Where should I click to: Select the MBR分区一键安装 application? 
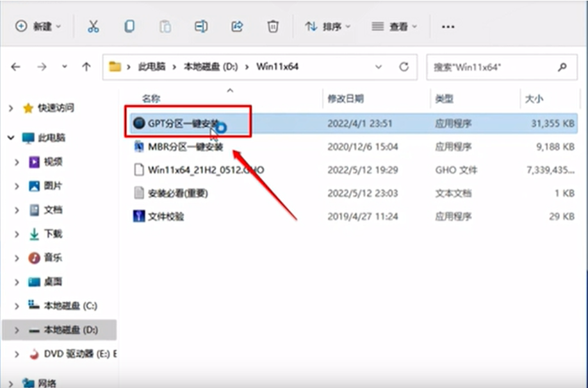coord(354,146)
